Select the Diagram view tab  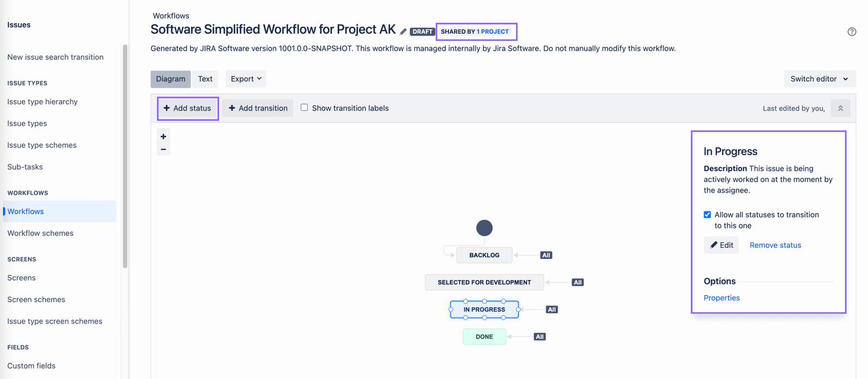pyautogui.click(x=170, y=79)
